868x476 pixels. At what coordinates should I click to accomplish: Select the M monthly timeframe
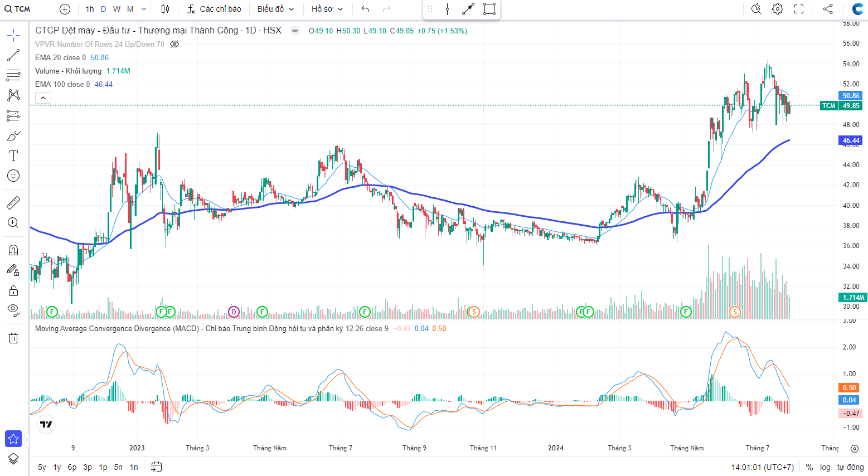click(130, 9)
